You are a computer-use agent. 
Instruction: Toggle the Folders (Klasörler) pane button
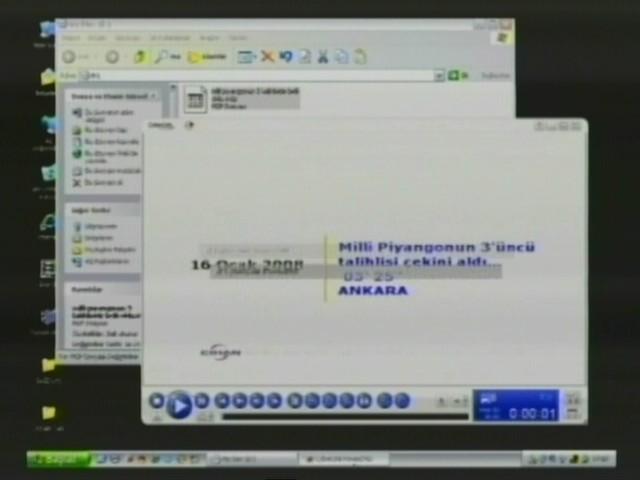[x=207, y=57]
